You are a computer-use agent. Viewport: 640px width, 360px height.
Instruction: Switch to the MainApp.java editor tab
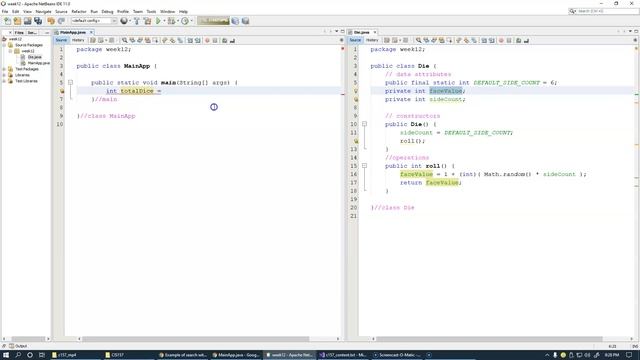(x=72, y=32)
